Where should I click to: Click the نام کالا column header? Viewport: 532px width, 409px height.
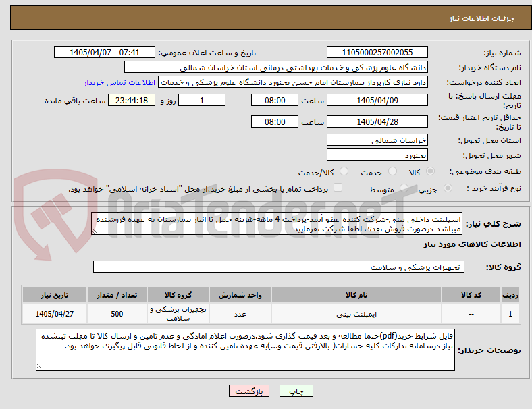pos(356,295)
